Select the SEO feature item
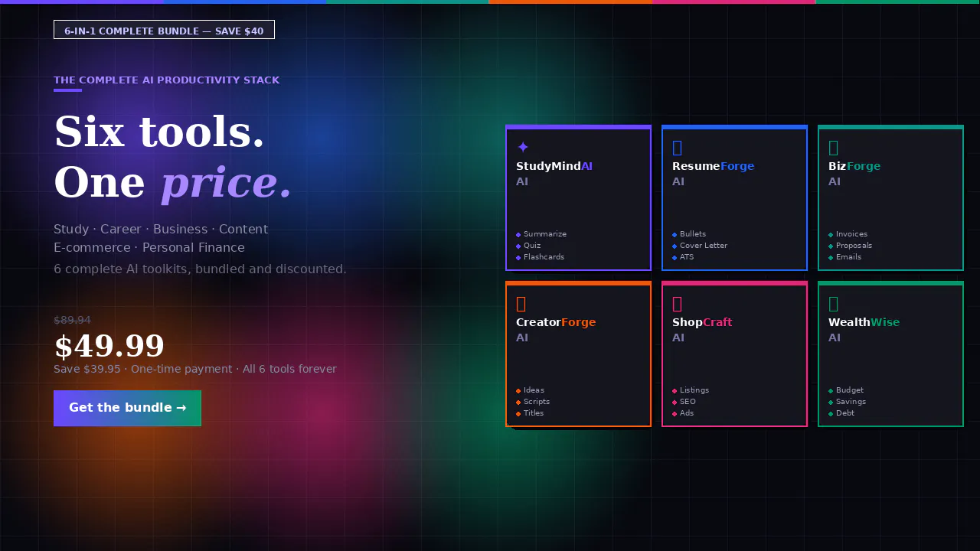This screenshot has width=980, height=551. [x=684, y=402]
